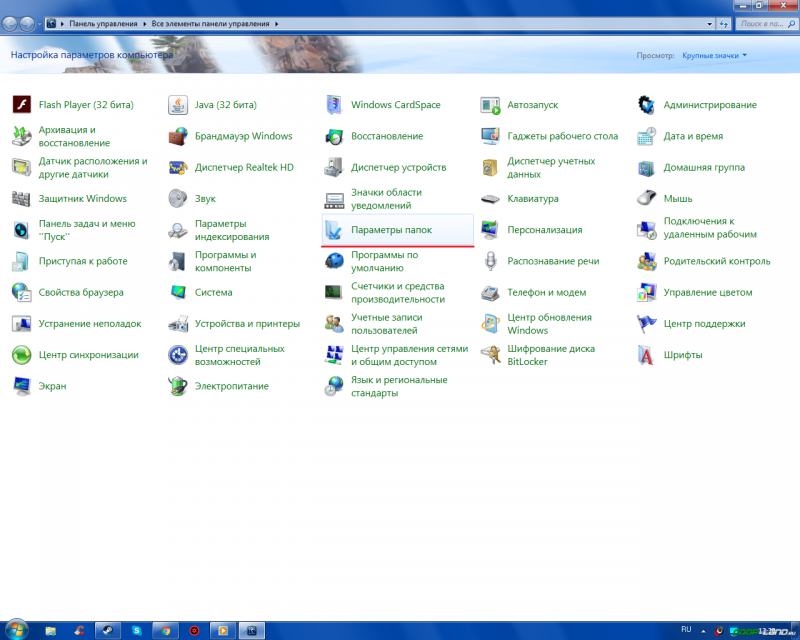The image size is (800, 640).
Task: Open Язык и региональные стандарты link
Action: pos(399,386)
